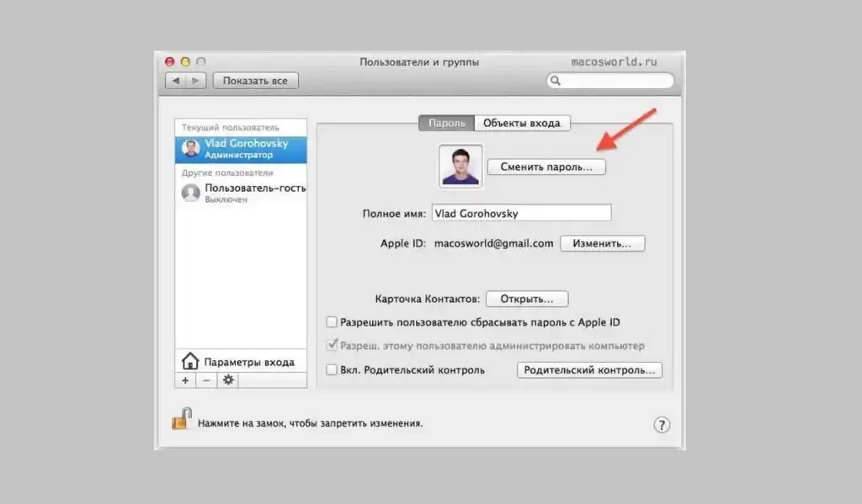Image resolution: width=862 pixels, height=504 pixels.
Task: Enable Вкл. Родительский контроль checkbox
Action: coord(332,369)
